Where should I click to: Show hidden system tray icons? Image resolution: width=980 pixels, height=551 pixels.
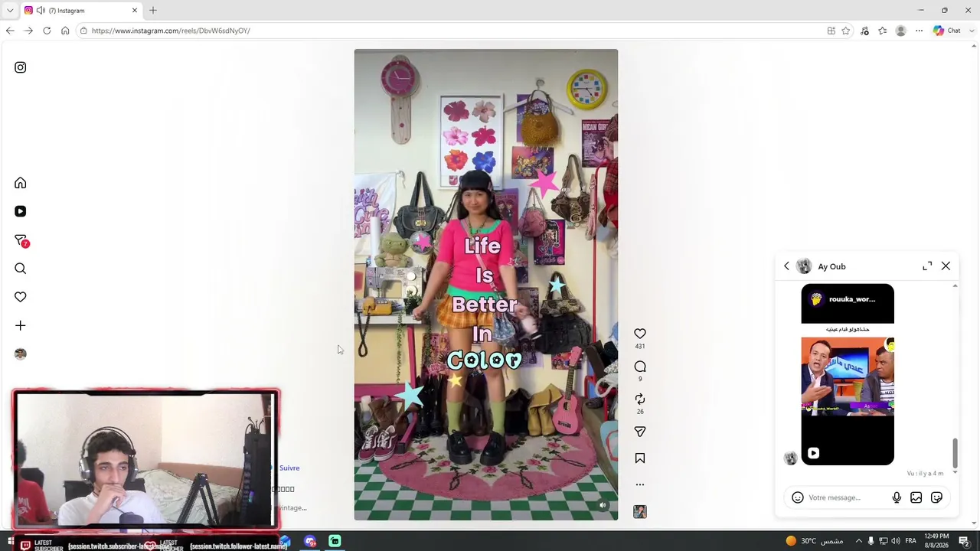(857, 541)
